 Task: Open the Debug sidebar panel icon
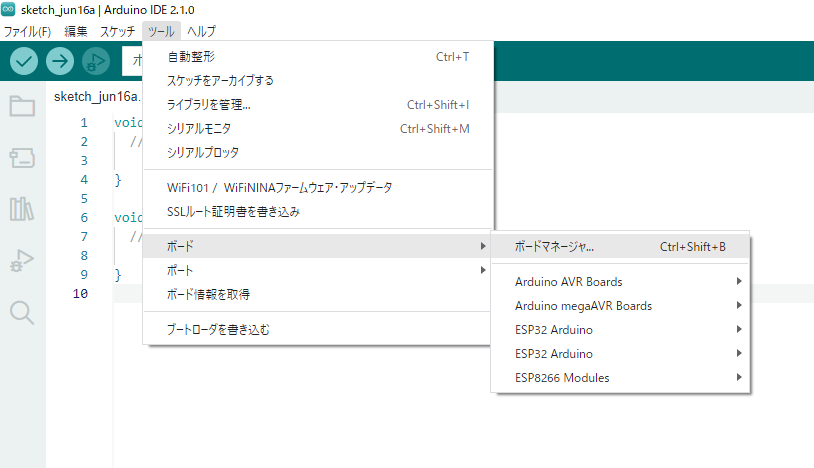click(x=22, y=260)
